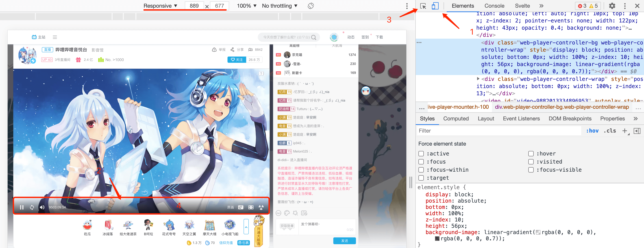This screenshot has height=248, width=644.
Task: Send the 摩天大楼 gift
Action: point(209,228)
